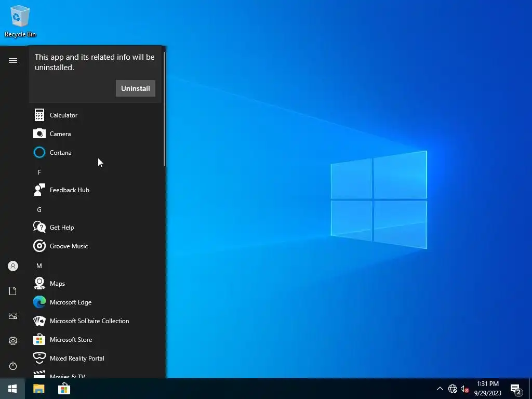Click the Power icon in Start sidebar
Image resolution: width=532 pixels, height=399 pixels.
(13, 366)
